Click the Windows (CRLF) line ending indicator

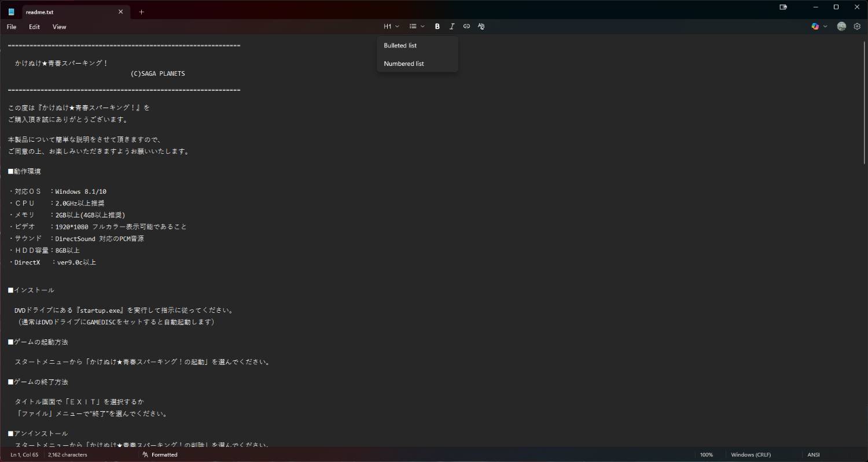coord(751,455)
